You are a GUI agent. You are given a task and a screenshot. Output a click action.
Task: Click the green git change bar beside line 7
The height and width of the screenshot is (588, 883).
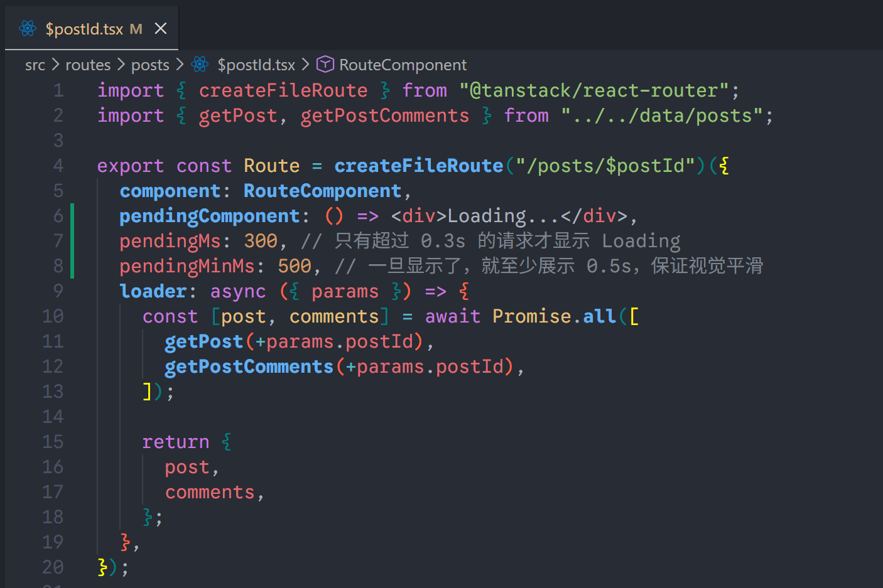coord(72,241)
